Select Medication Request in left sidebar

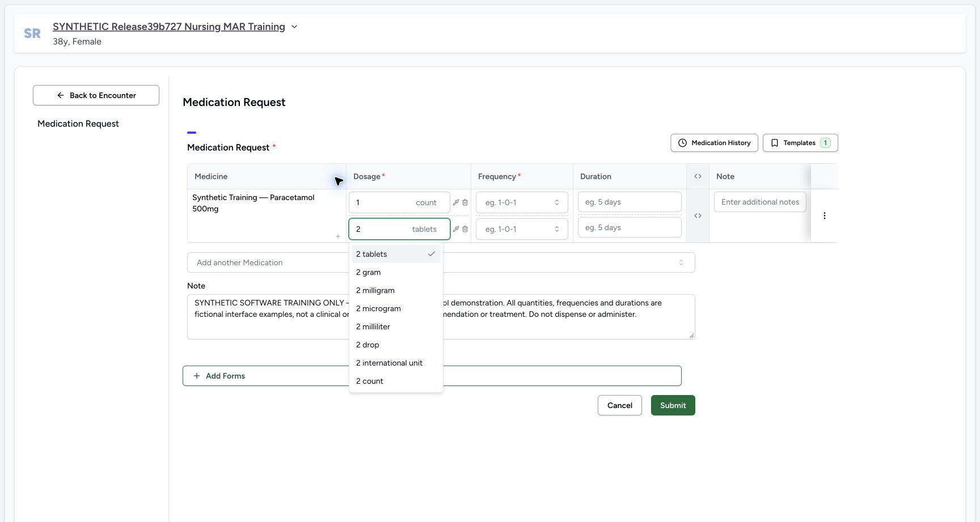click(x=78, y=124)
